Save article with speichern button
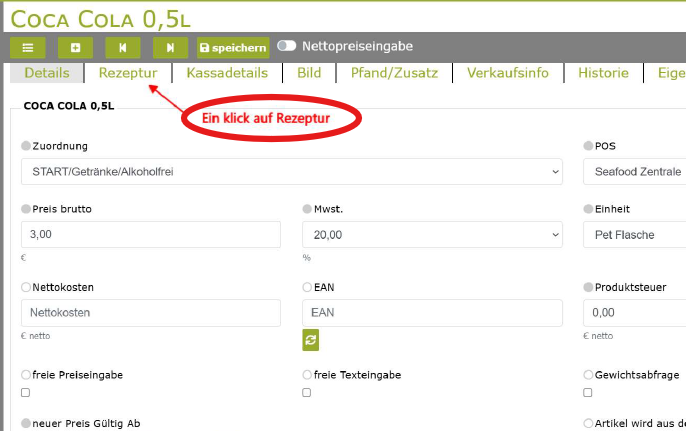The image size is (686, 431). pyautogui.click(x=233, y=48)
